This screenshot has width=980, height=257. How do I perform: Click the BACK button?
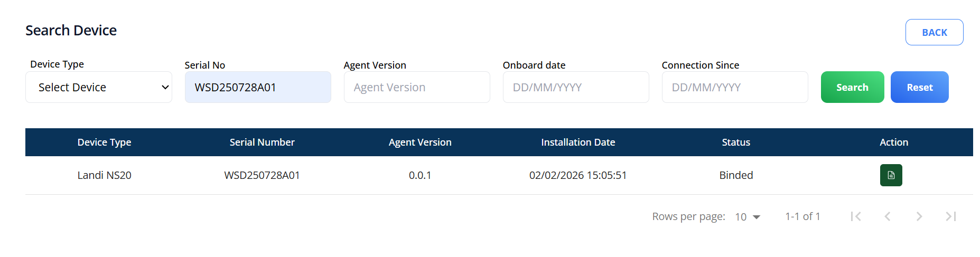(x=934, y=32)
